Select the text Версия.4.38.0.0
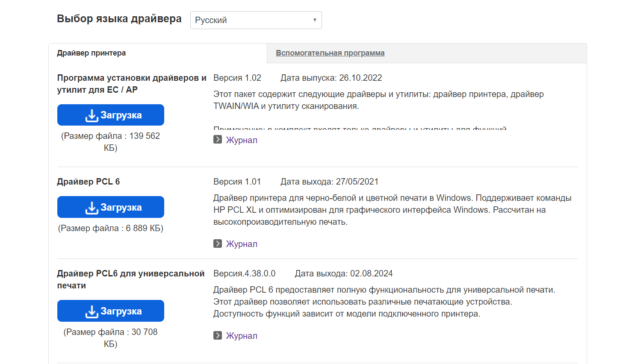Screen dimensions: 626x364 [245, 273]
